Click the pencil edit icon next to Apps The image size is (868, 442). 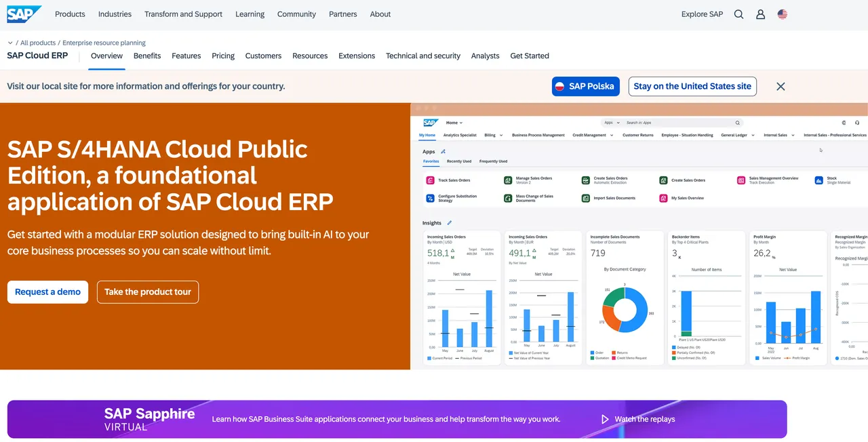coord(443,152)
